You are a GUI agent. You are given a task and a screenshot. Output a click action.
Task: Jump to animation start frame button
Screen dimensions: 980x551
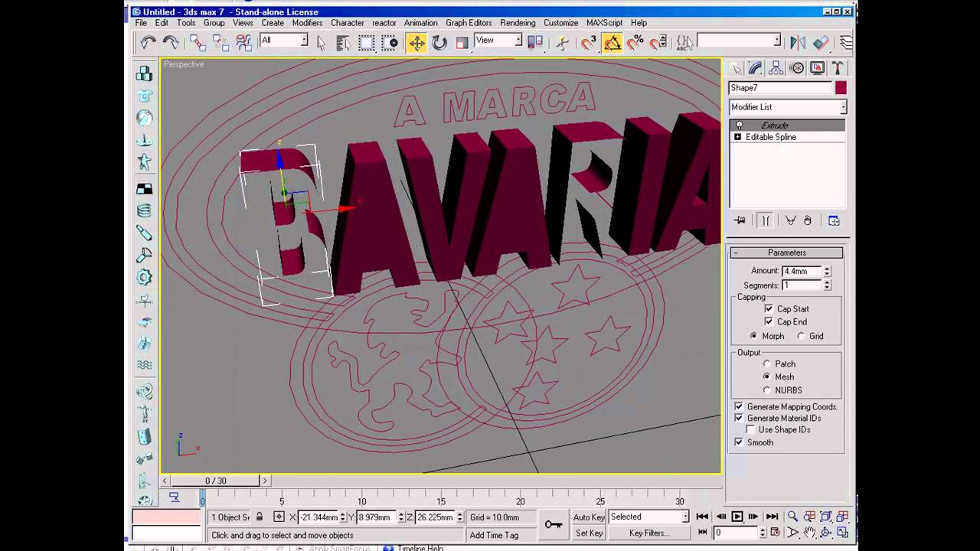[x=702, y=517]
